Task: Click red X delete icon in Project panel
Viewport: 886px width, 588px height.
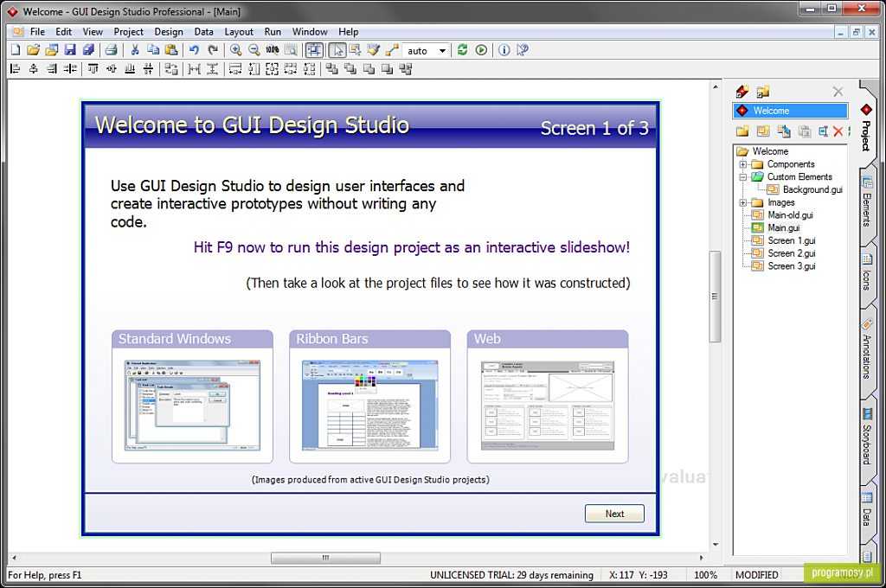Action: (838, 131)
